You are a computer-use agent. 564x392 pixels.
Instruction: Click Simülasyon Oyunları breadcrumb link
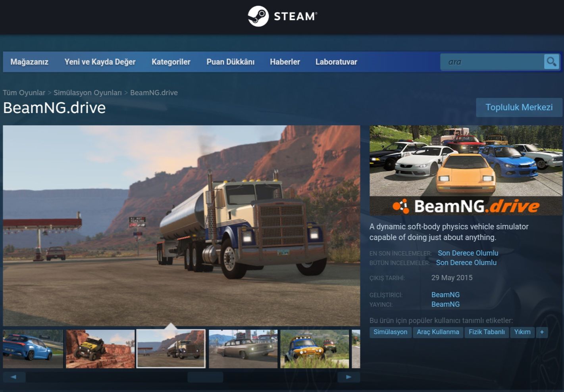click(x=88, y=92)
